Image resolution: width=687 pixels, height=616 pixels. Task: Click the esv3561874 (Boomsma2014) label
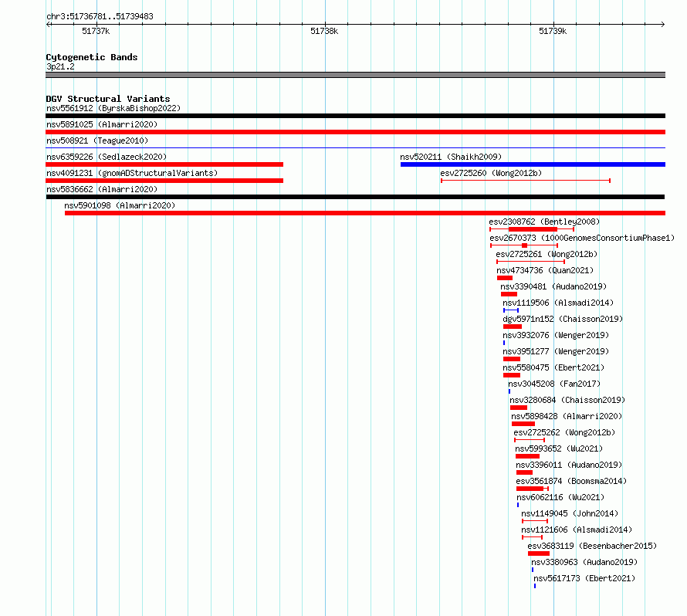point(571,481)
